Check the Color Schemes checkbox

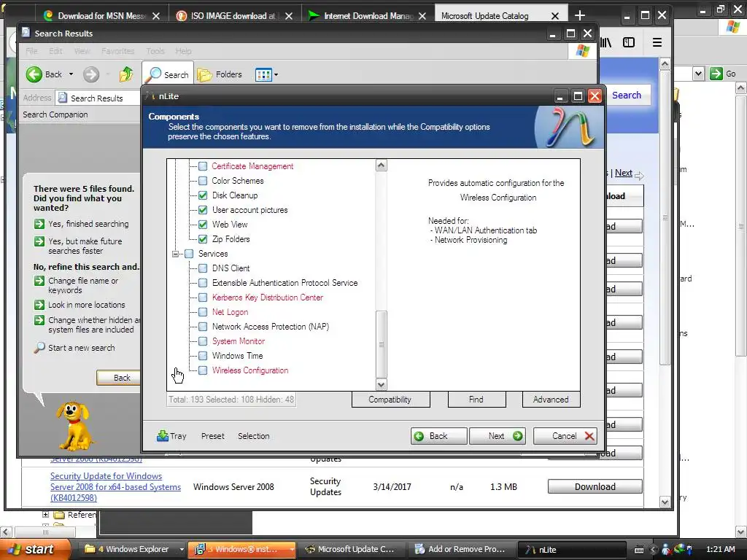[203, 181]
